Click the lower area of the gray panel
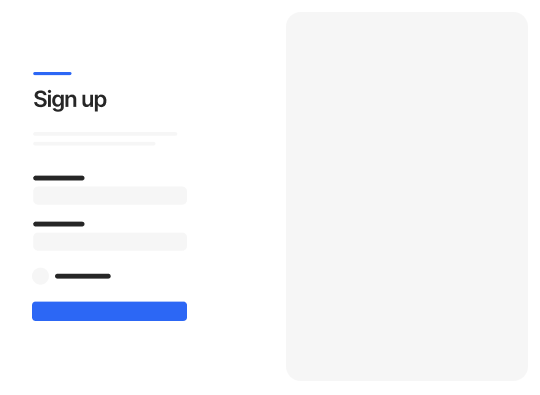 point(407,344)
